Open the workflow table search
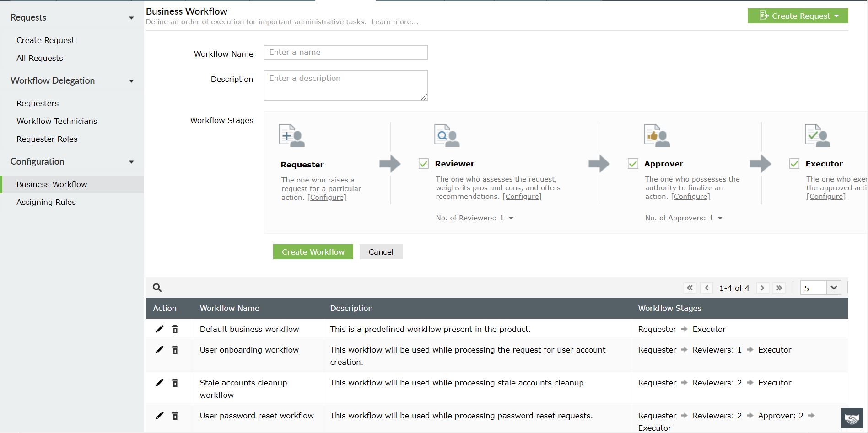This screenshot has height=433, width=868. 157,287
